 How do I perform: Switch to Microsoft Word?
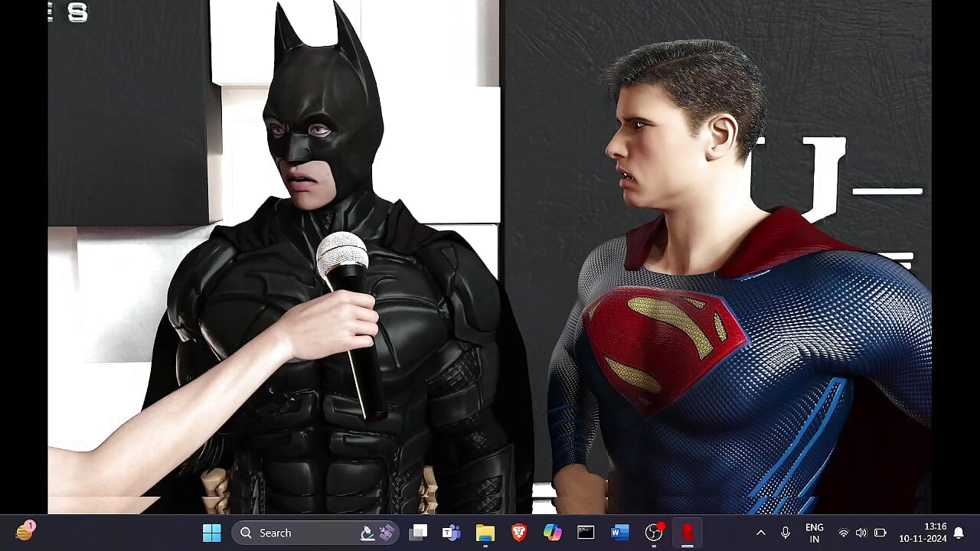pos(619,533)
